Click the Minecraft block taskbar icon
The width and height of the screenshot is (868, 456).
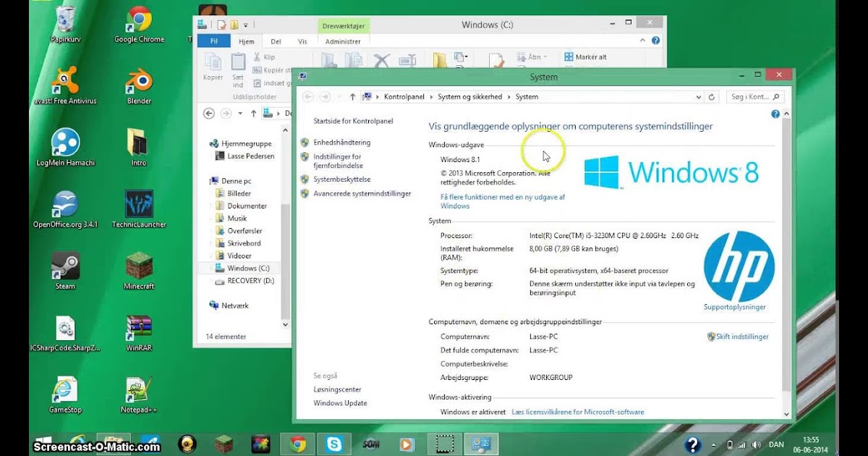click(224, 444)
